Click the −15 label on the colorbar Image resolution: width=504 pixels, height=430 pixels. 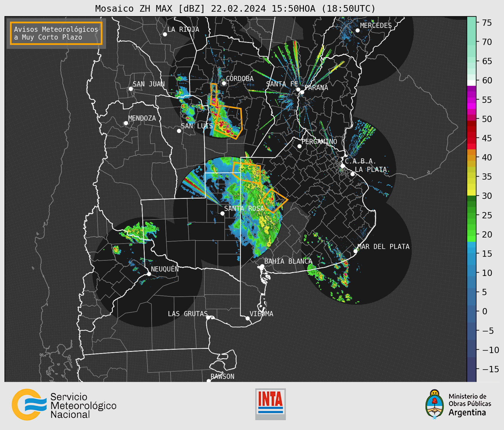pyautogui.click(x=490, y=369)
